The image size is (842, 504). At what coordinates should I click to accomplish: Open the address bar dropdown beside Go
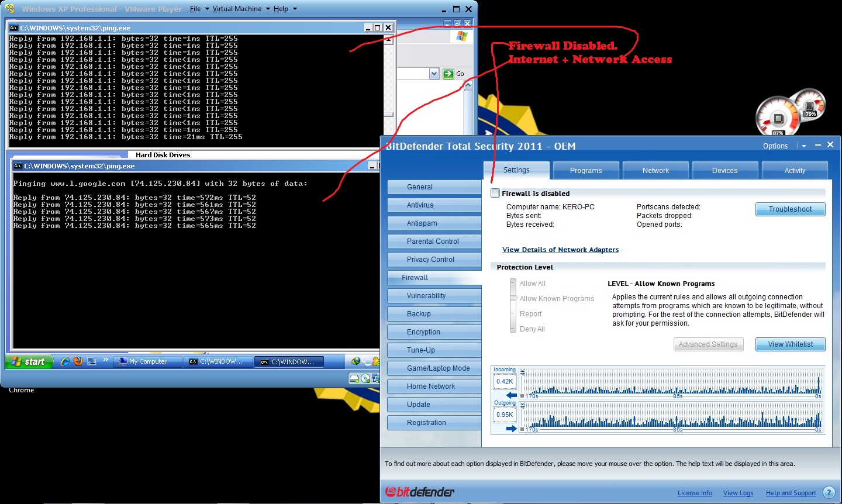click(434, 74)
